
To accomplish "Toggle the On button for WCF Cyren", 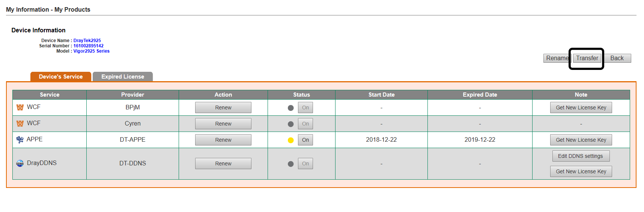I will (305, 124).
